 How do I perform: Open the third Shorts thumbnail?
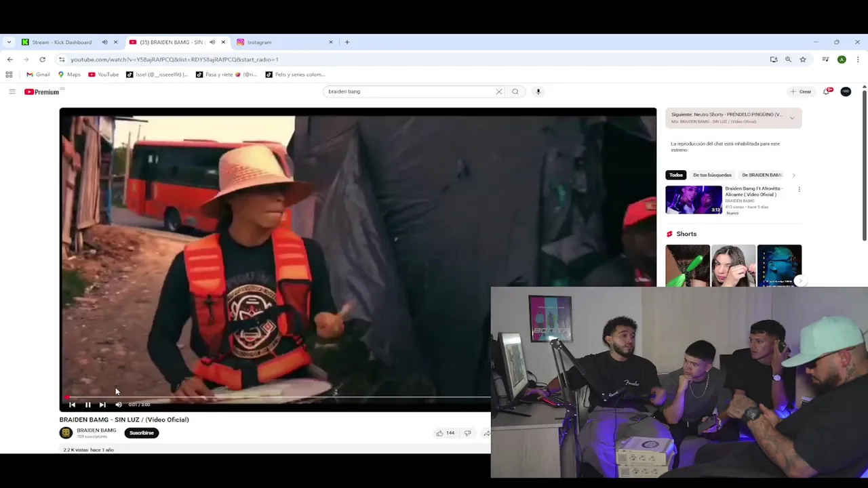(779, 265)
